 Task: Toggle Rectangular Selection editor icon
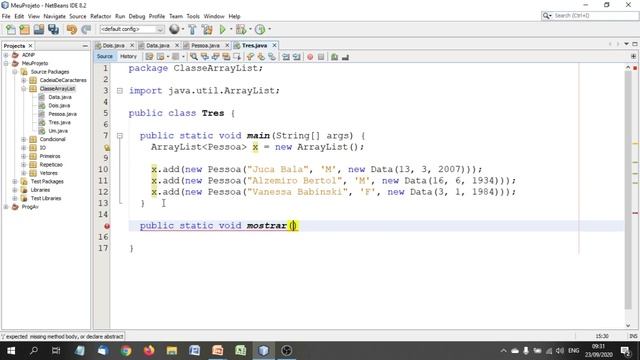coord(237,57)
